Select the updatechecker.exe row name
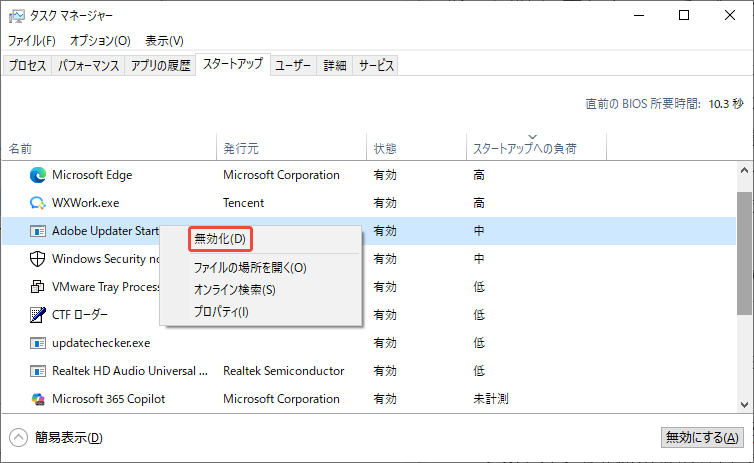754x463 pixels. pos(101,343)
